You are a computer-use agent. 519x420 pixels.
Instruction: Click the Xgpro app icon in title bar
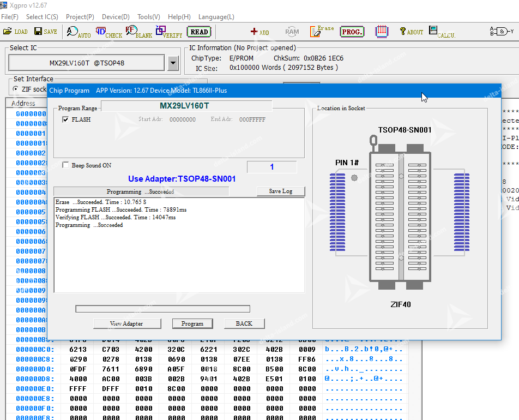(x=4, y=5)
